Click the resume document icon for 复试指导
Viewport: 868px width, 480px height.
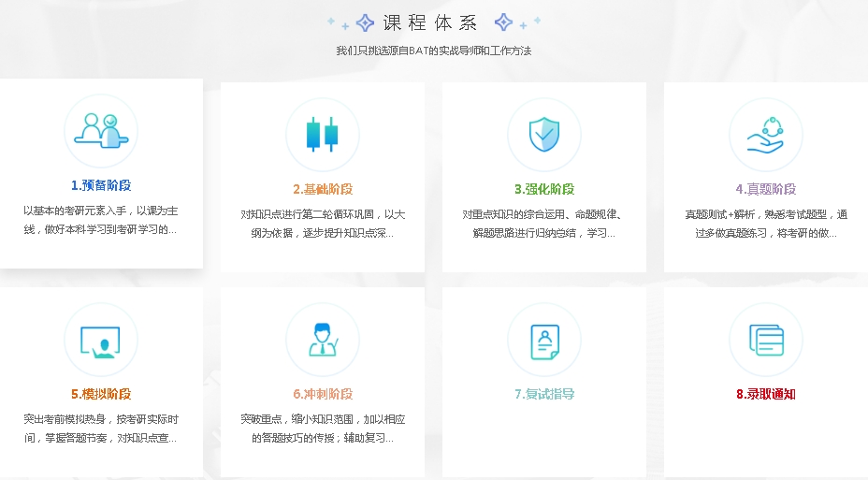(544, 342)
